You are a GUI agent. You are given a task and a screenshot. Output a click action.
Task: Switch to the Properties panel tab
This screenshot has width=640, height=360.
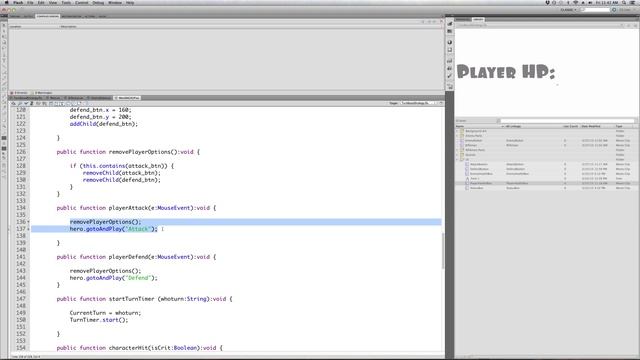coord(463,19)
